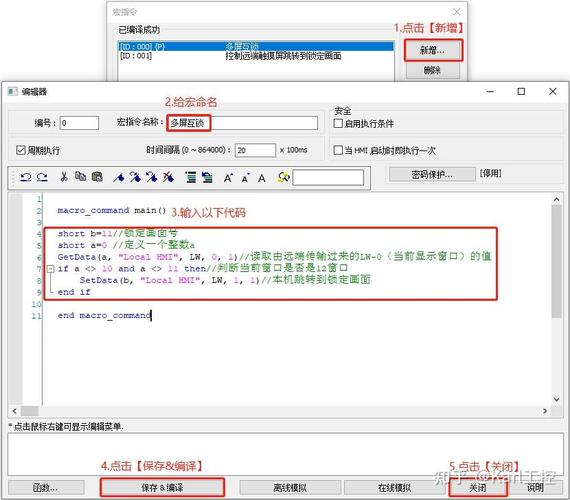
Task: Click the Paste clipboard icon
Action: (97, 177)
